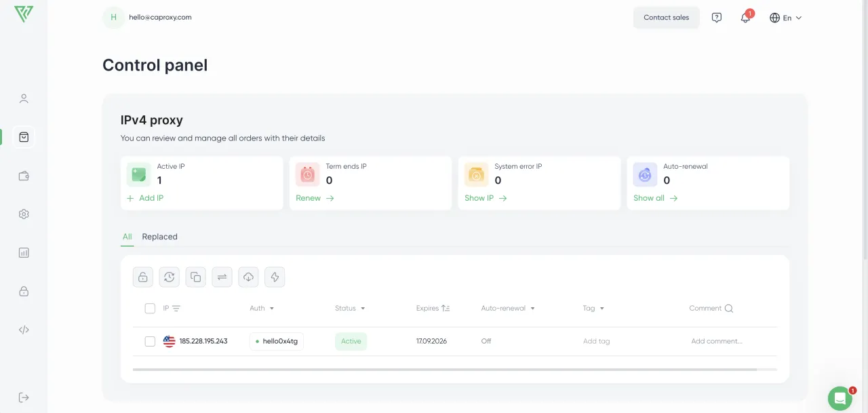
Task: Select the orders bag icon in the sidebar
Action: pos(24,137)
